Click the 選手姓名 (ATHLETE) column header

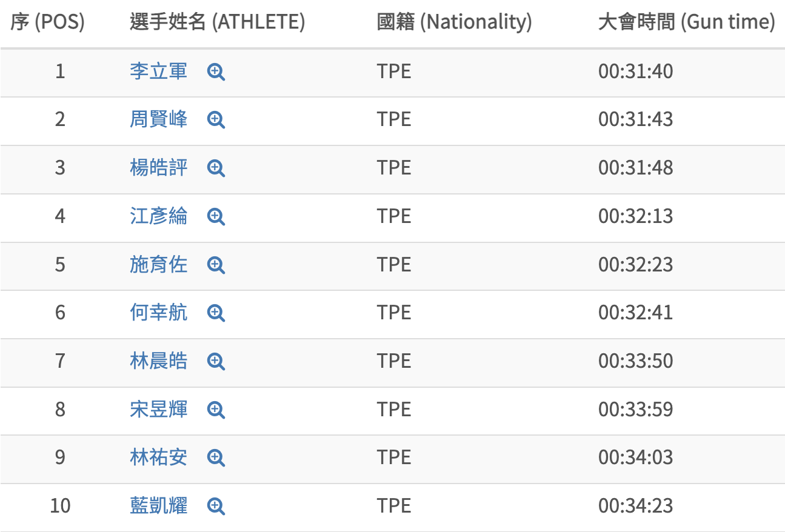tap(217, 22)
